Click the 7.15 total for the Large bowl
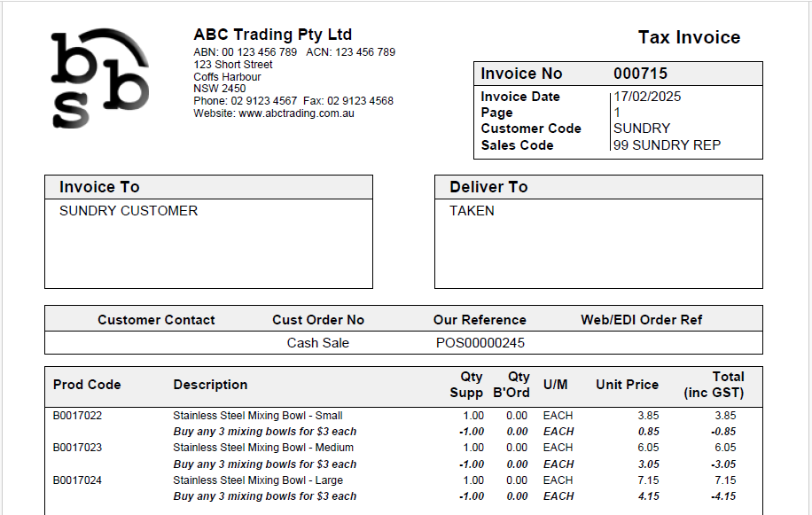The width and height of the screenshot is (812, 515). pyautogui.click(x=725, y=480)
